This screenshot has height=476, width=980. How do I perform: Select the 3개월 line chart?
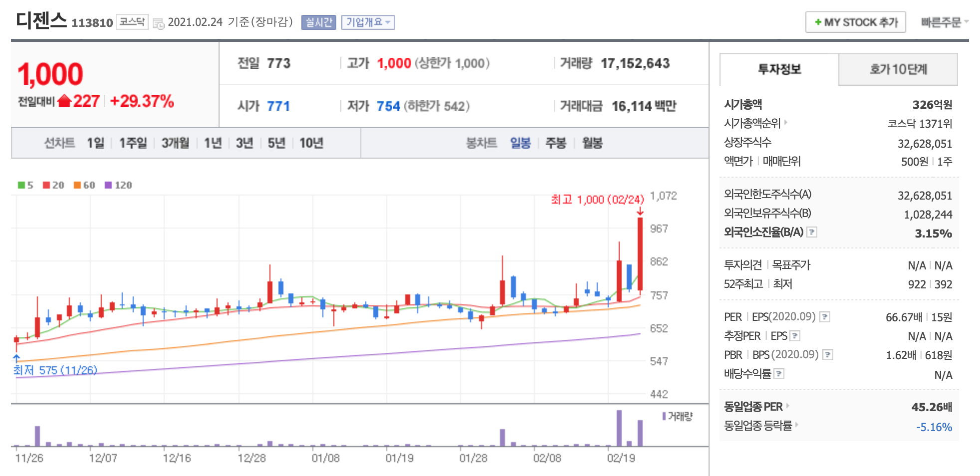tap(175, 143)
